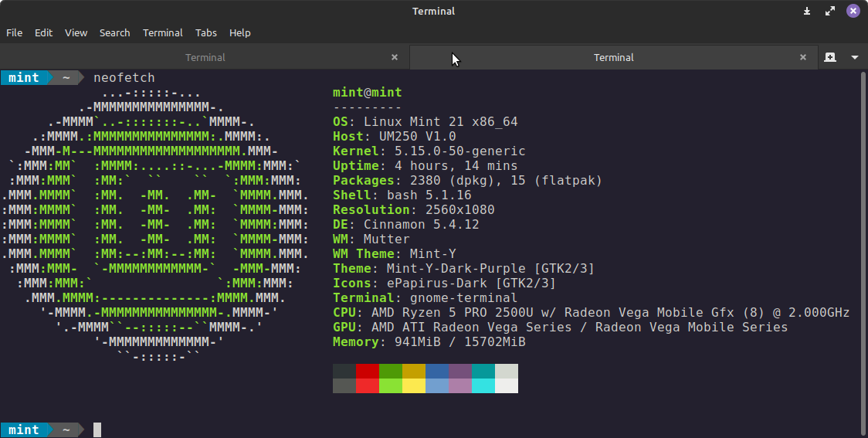Image resolution: width=868 pixels, height=438 pixels.
Task: Close the Terminal window with purple button
Action: [x=853, y=11]
